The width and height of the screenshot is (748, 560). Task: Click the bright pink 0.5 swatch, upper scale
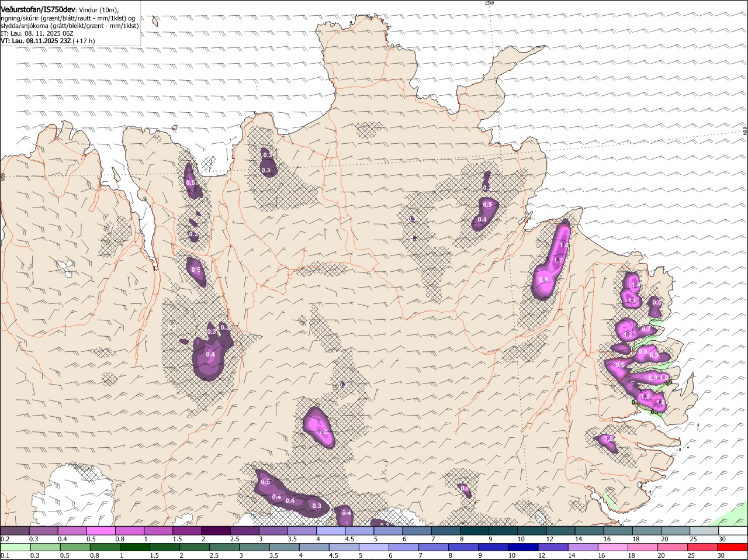point(101,531)
